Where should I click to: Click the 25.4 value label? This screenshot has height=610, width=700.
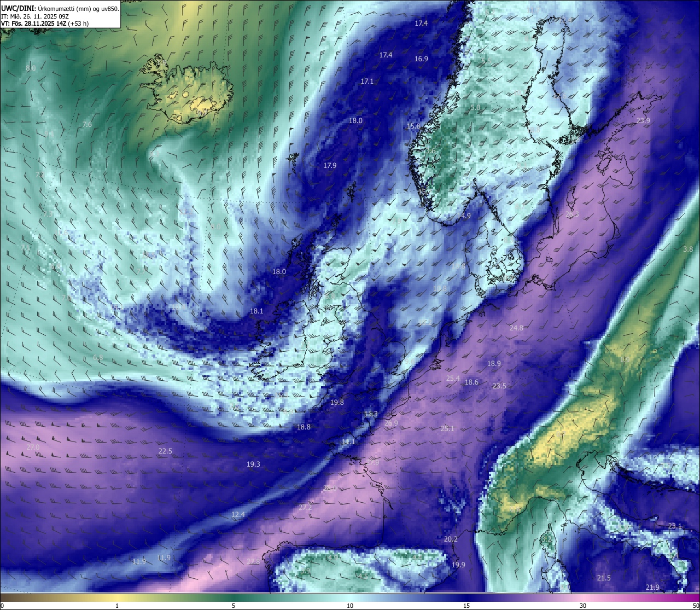453,379
